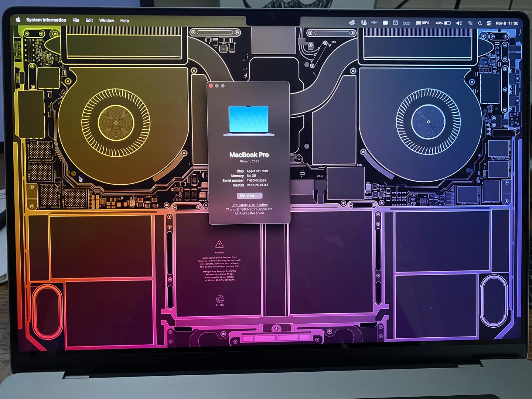Open the Help menu

(x=125, y=21)
